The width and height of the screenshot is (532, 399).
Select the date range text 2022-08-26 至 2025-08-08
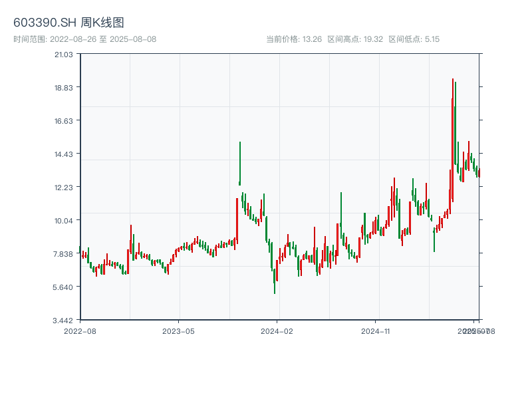click(103, 39)
